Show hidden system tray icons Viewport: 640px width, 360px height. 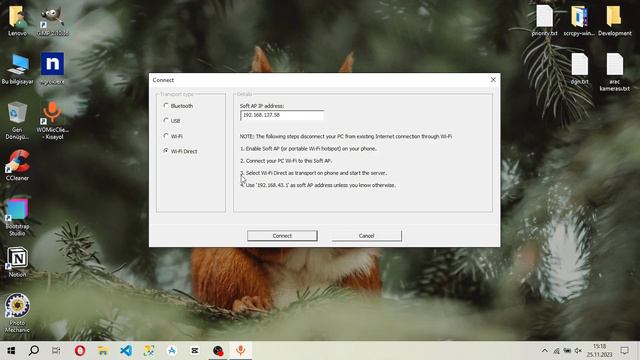544,351
